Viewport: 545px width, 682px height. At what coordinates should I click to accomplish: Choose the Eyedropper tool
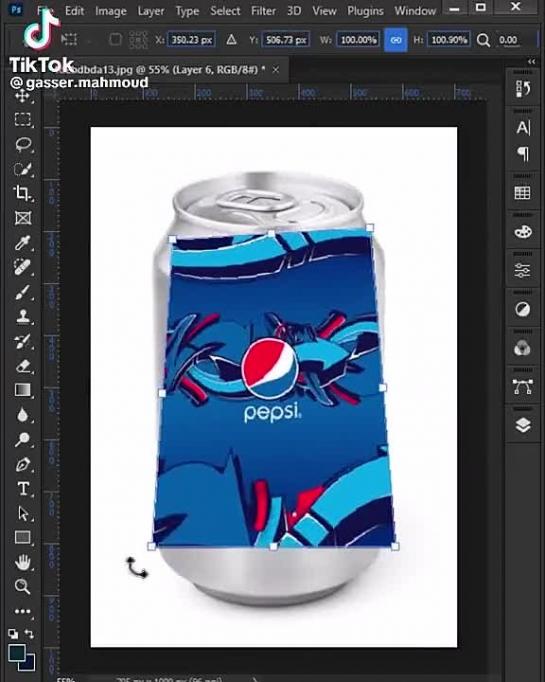point(22,243)
